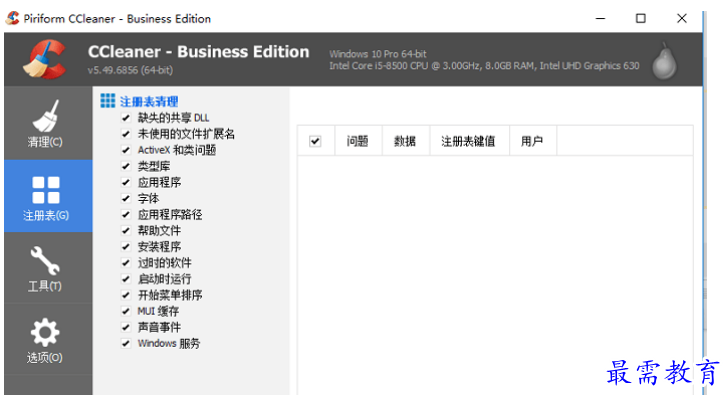Click the 注册表清理 heading
This screenshot has width=728, height=404.
pos(149,101)
